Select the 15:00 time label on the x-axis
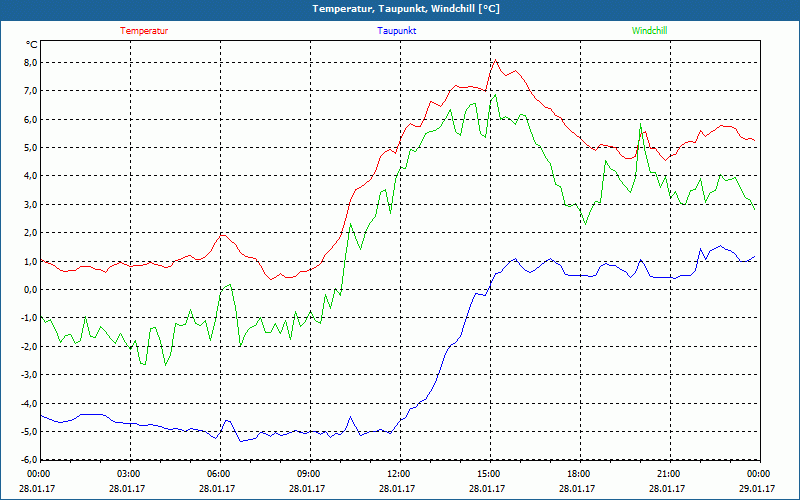800x500 pixels. (489, 474)
